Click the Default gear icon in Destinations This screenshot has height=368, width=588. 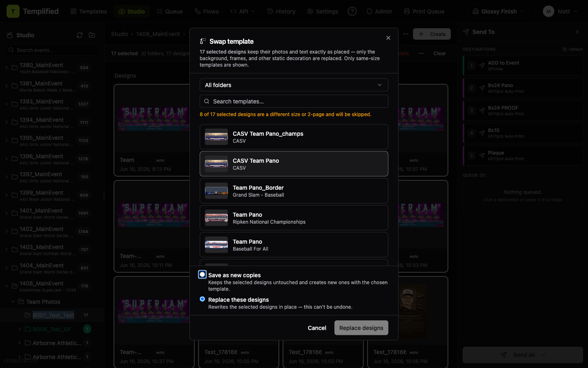(565, 49)
